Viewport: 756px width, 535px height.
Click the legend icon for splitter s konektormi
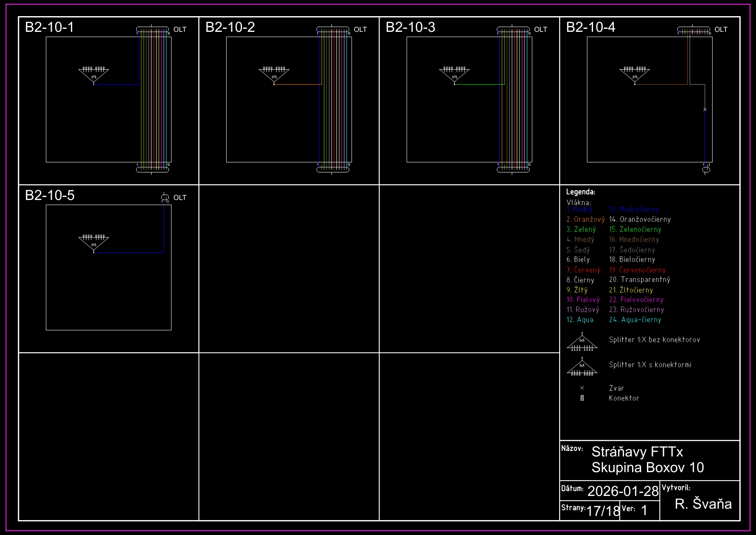(x=582, y=367)
